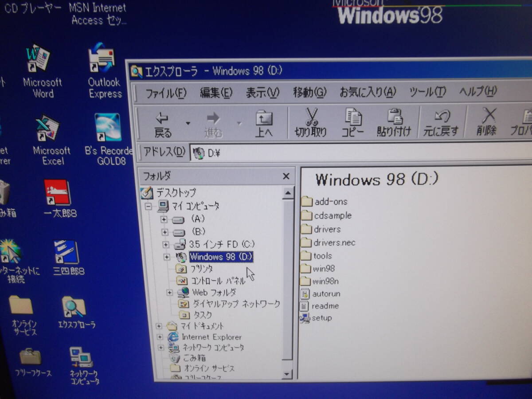The width and height of the screenshot is (532, 399).
Task: Select the add-ons folder in the file list
Action: click(324, 202)
